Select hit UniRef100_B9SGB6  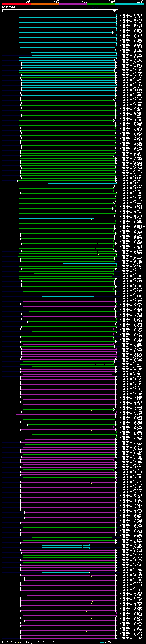[131, 186]
